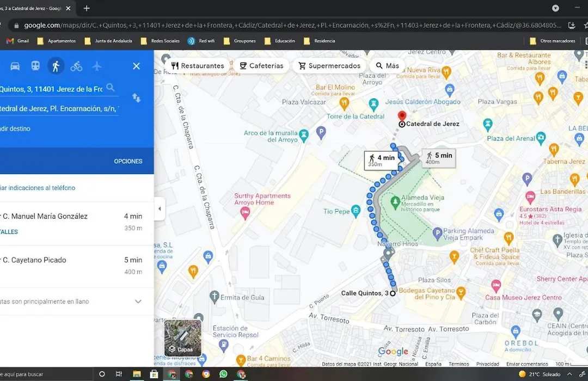Open the Privacidad link in the map footer
Screen dimensions: 588x381
(487, 364)
